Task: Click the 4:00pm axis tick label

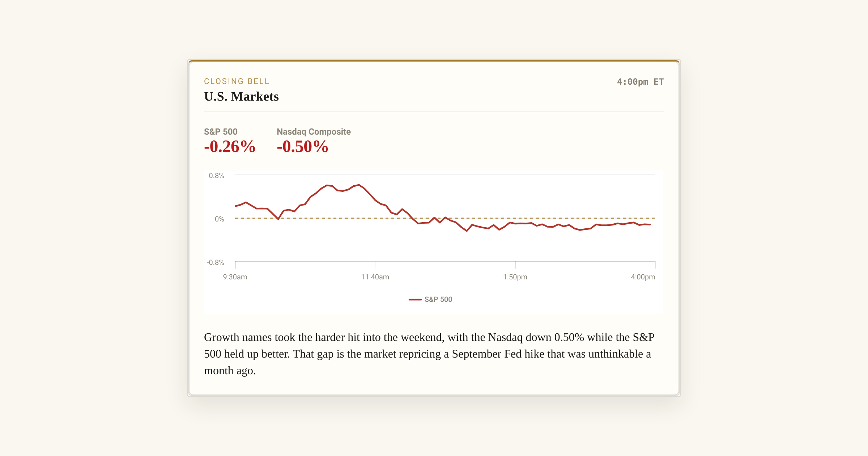Action: click(x=643, y=277)
